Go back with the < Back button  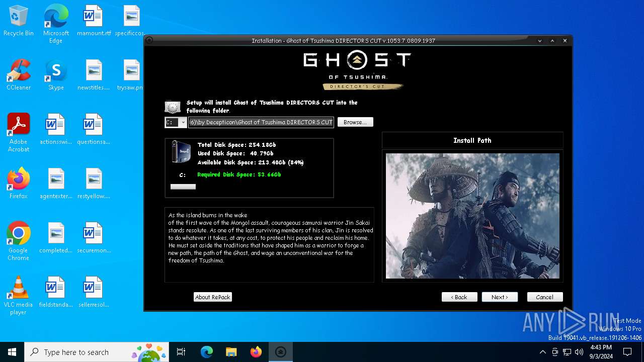pyautogui.click(x=459, y=297)
